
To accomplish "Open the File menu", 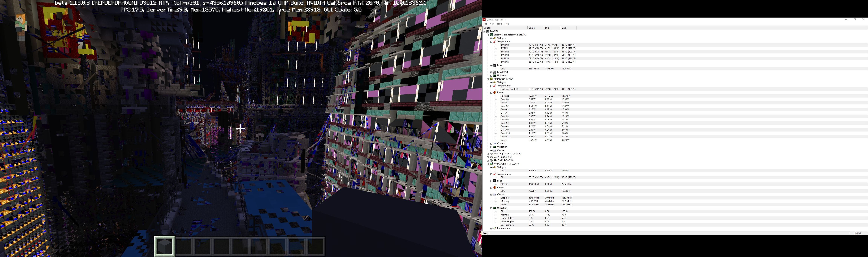I will click(x=485, y=24).
